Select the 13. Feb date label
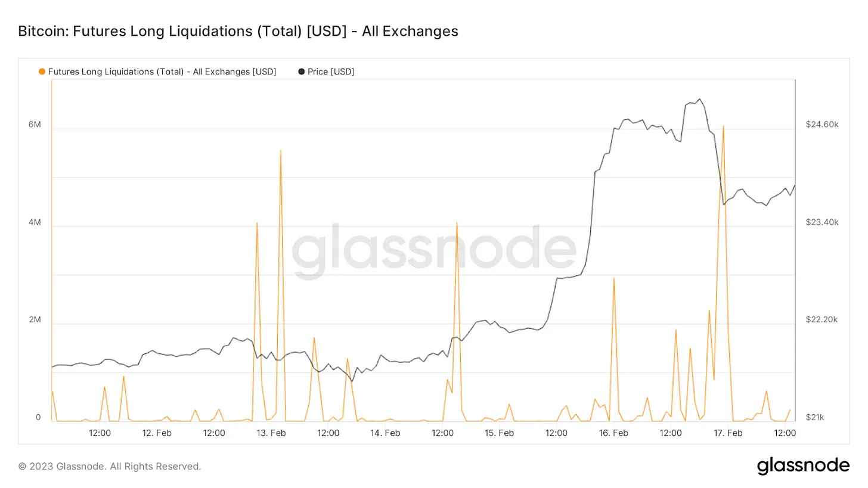This screenshot has height=488, width=868. (x=271, y=433)
